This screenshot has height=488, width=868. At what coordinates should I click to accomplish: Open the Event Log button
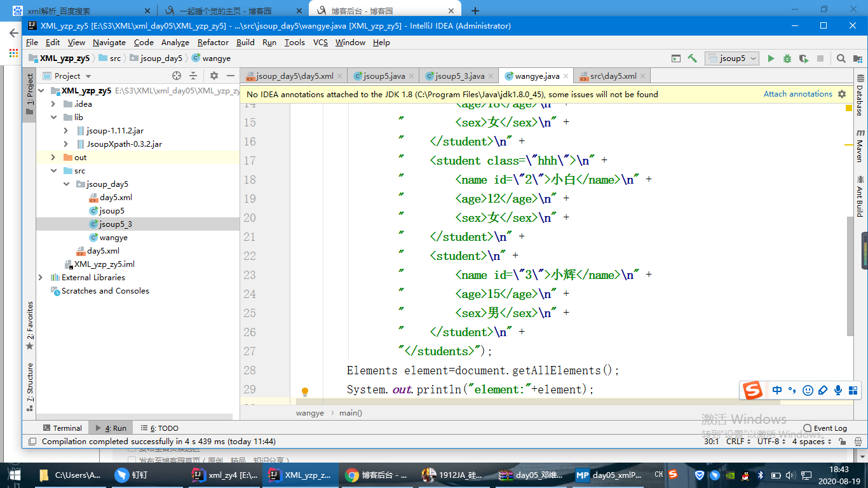point(825,428)
